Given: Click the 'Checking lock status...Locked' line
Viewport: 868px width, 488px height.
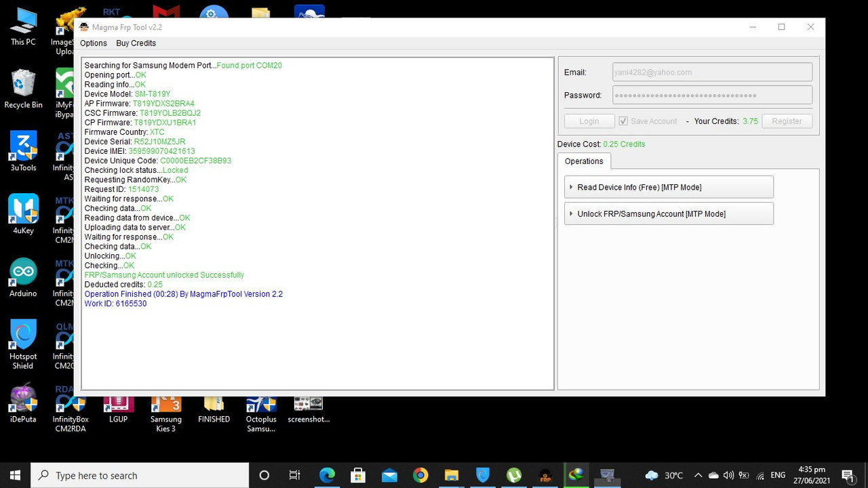Looking at the screenshot, I should (136, 170).
